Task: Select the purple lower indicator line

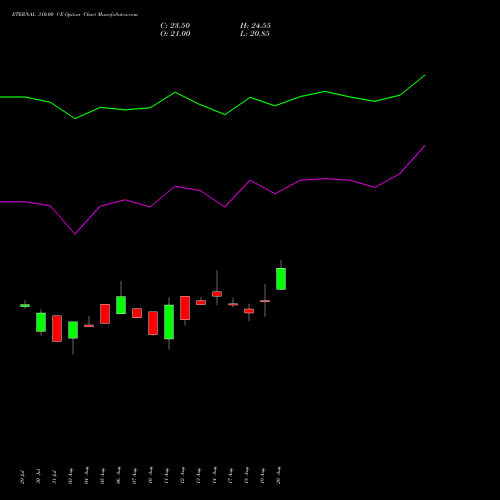Action: coord(212,190)
